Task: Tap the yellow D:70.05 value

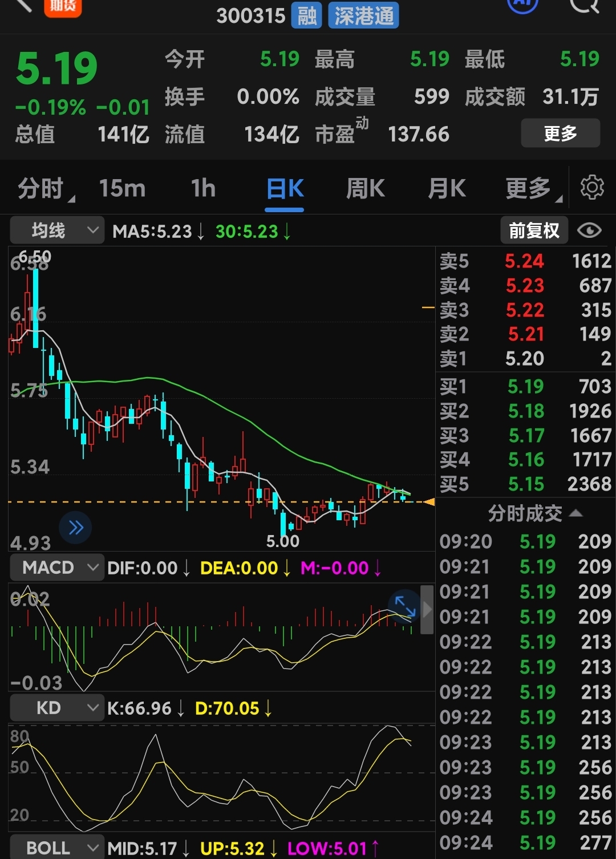Action: pos(233,708)
